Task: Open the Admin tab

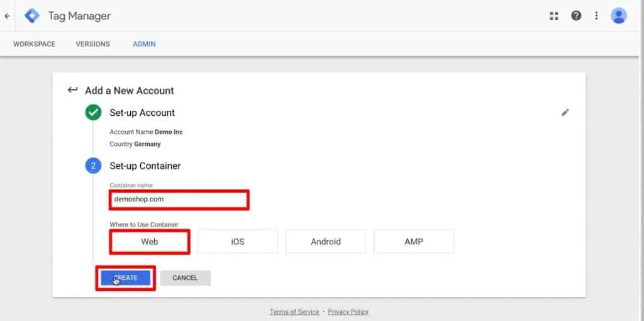Action: pyautogui.click(x=144, y=44)
